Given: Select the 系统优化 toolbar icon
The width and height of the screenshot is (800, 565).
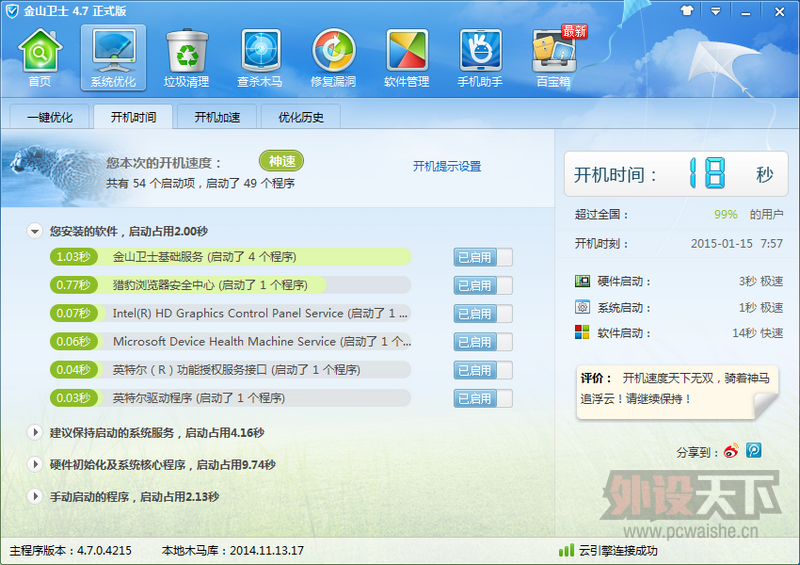Looking at the screenshot, I should pyautogui.click(x=113, y=58).
